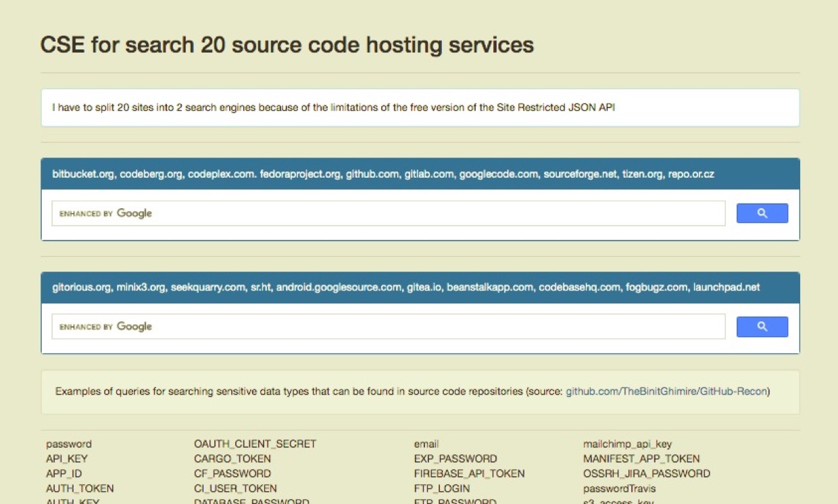The height and width of the screenshot is (504, 838).
Task: Select the OAUTH_CLIENT_SECRET query example
Action: [x=255, y=444]
